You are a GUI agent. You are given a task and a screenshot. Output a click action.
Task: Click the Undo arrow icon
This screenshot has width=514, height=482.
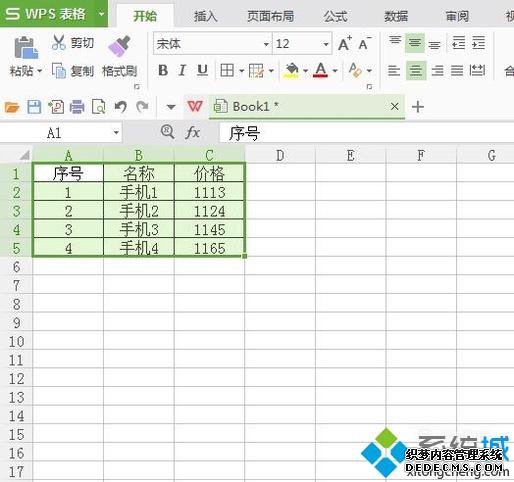121,107
